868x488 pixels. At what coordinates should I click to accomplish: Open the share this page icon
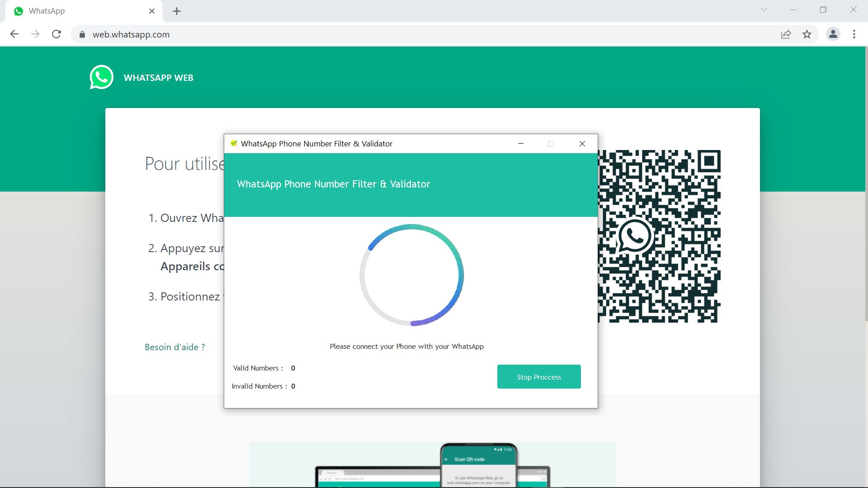point(786,34)
